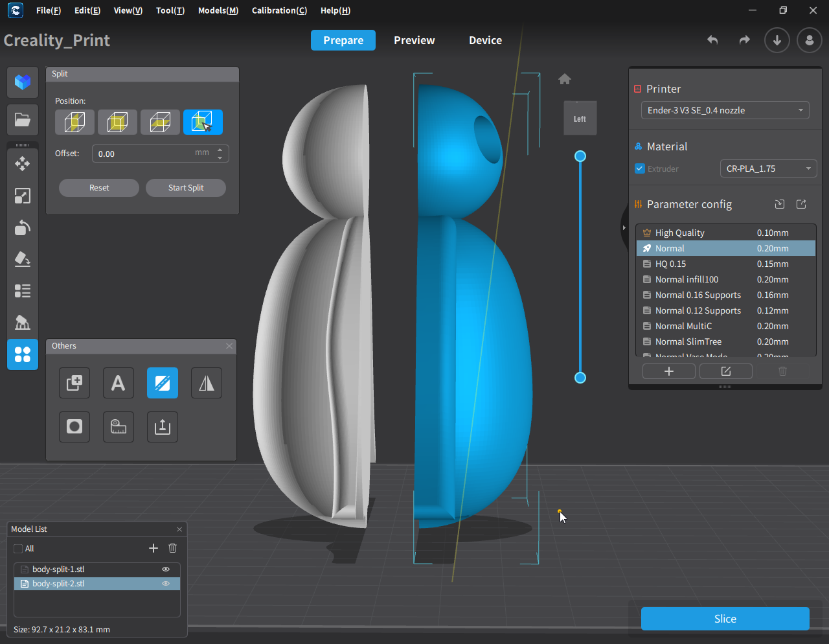Select the custom plane split position icon
829x644 pixels.
pyautogui.click(x=203, y=122)
